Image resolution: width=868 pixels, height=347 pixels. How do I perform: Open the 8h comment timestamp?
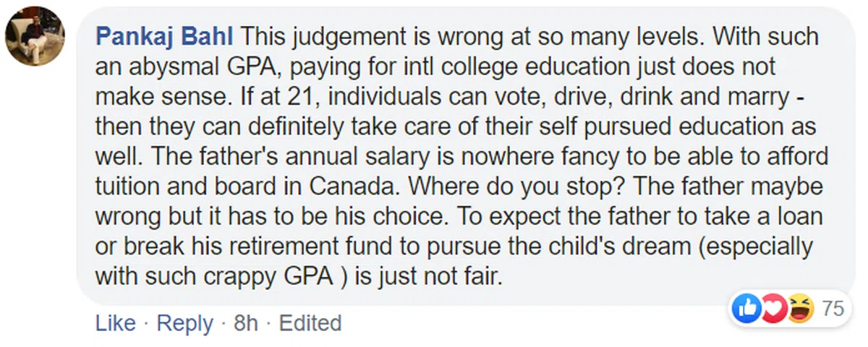tap(246, 323)
